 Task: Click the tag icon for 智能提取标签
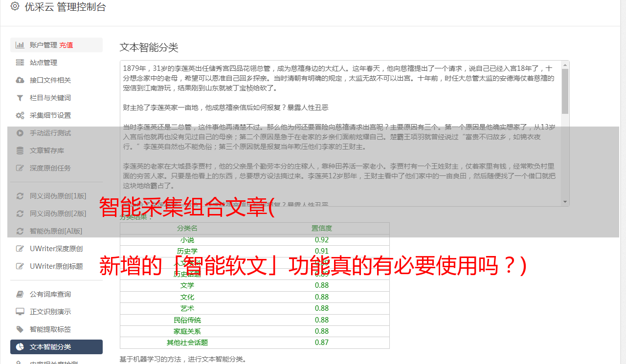coord(20,329)
